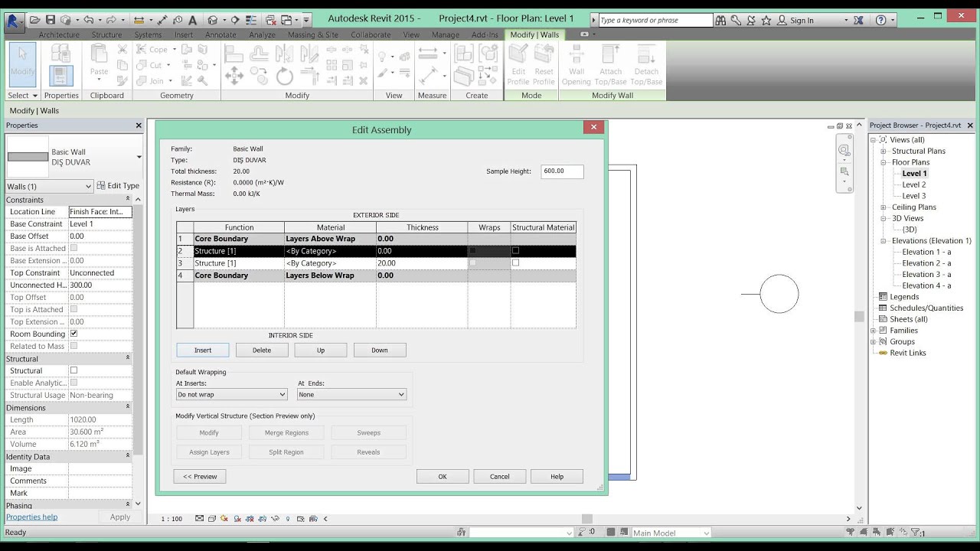
Task: Toggle the Base is Attached checkbox
Action: pyautogui.click(x=73, y=248)
